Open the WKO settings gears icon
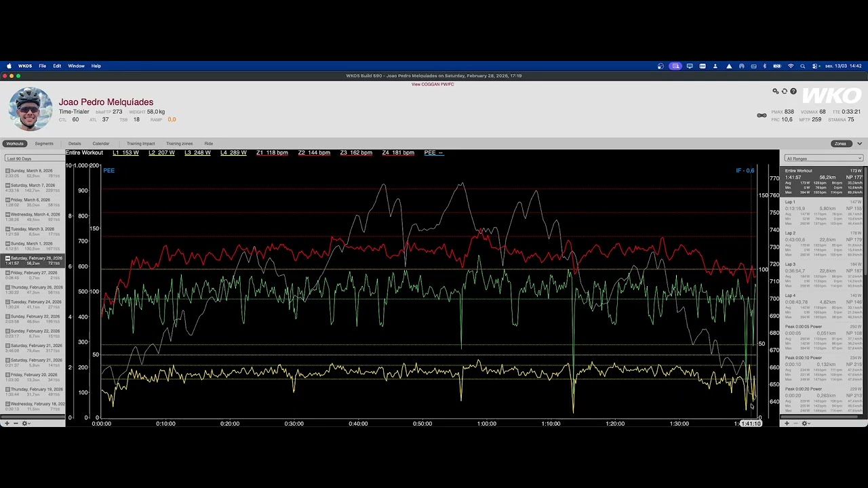Viewport: 868px width, 488px height. pos(776,91)
